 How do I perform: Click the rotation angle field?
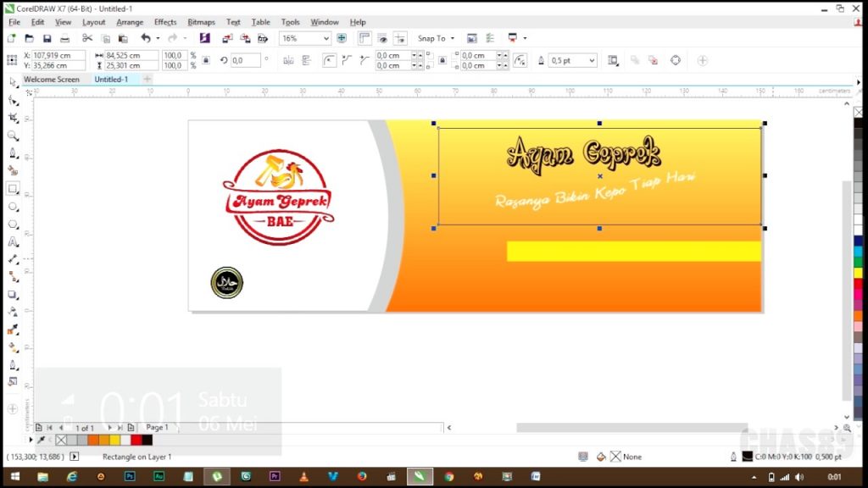click(245, 60)
